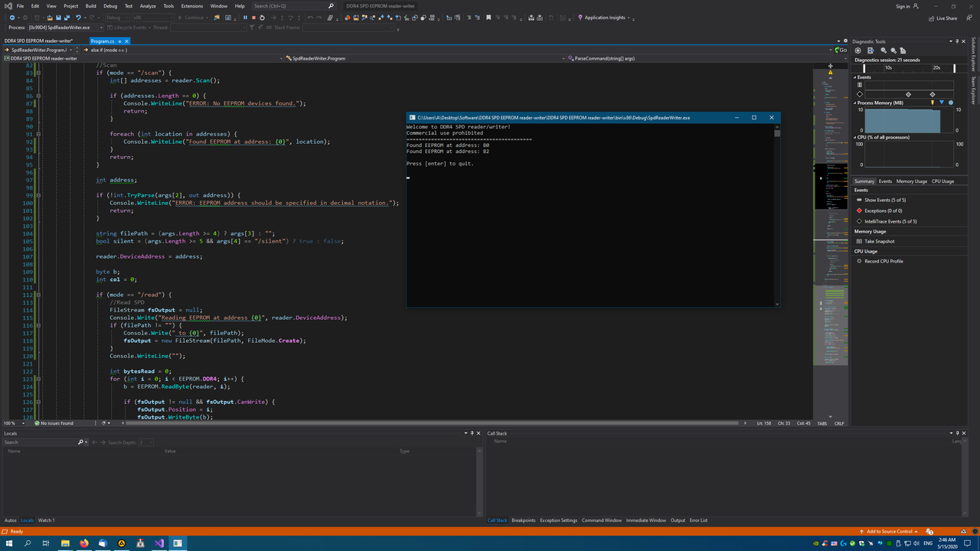Viewport: 980px width, 551px height.
Task: Collapse the /scan if block at line 83
Action: pos(38,73)
